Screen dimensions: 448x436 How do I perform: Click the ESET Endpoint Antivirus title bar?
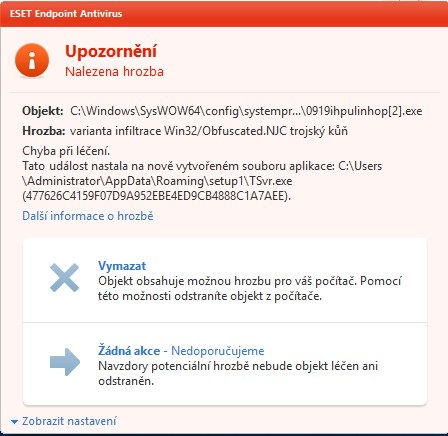(224, 14)
